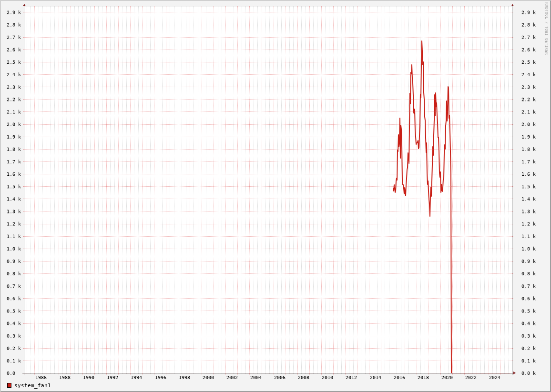
Task: Select the 2012 label on the x-axis
Action: pos(351,378)
